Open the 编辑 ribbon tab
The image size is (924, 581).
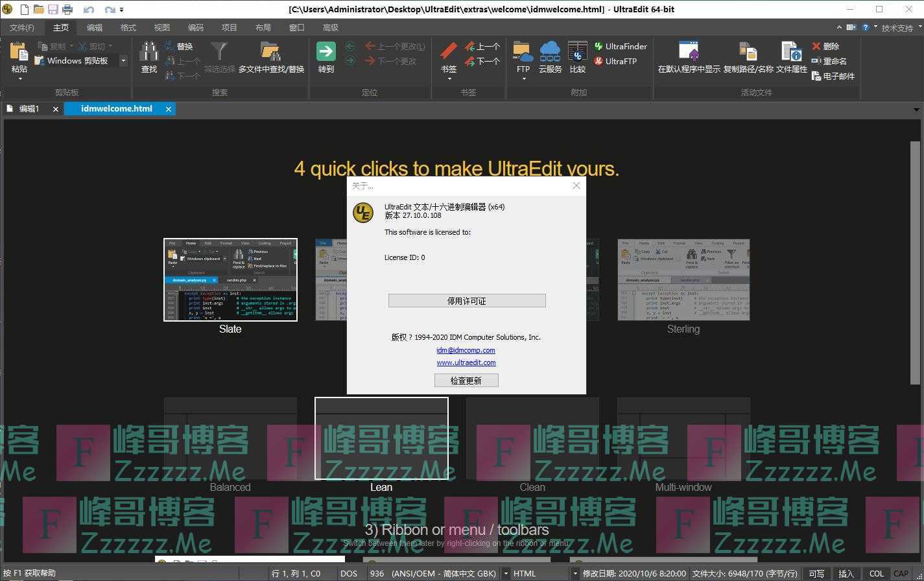[95, 27]
